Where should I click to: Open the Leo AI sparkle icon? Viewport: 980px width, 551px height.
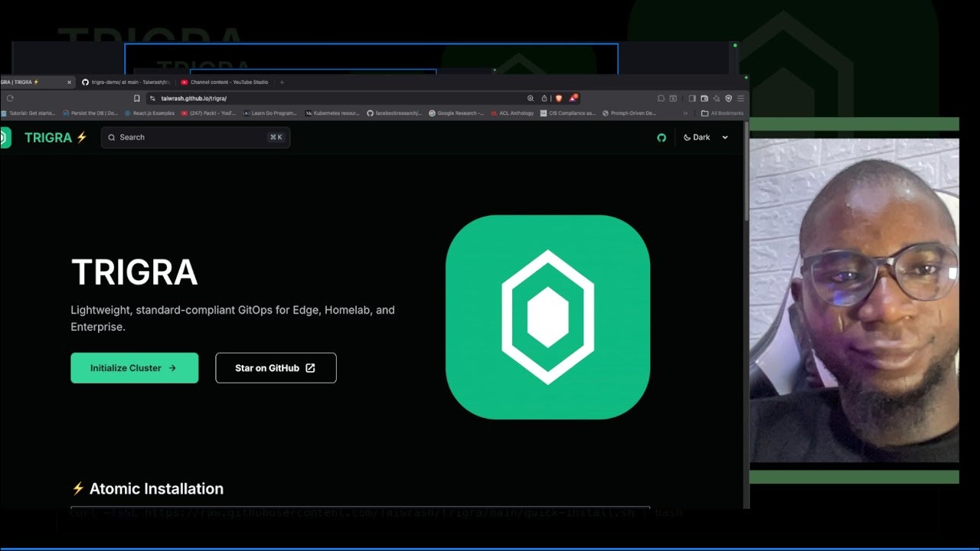tap(717, 98)
